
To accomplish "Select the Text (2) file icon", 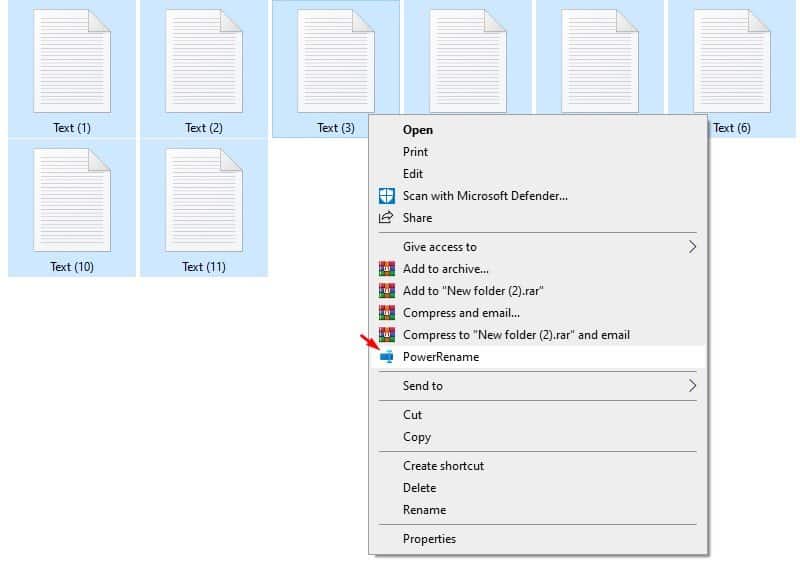I will [204, 61].
